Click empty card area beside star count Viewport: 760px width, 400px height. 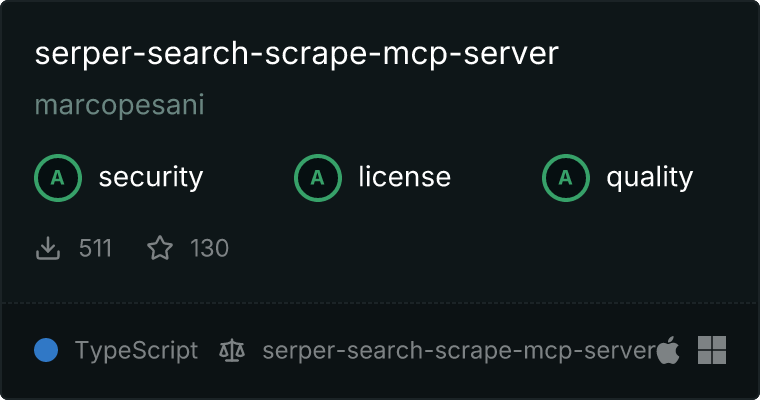pos(485,248)
